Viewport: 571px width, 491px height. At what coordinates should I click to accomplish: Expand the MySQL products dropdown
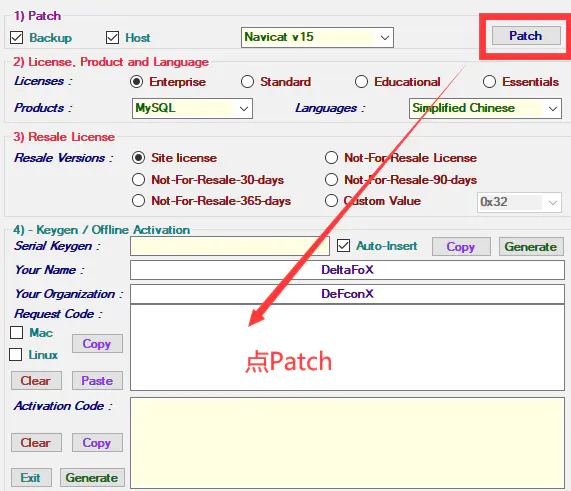coord(192,108)
